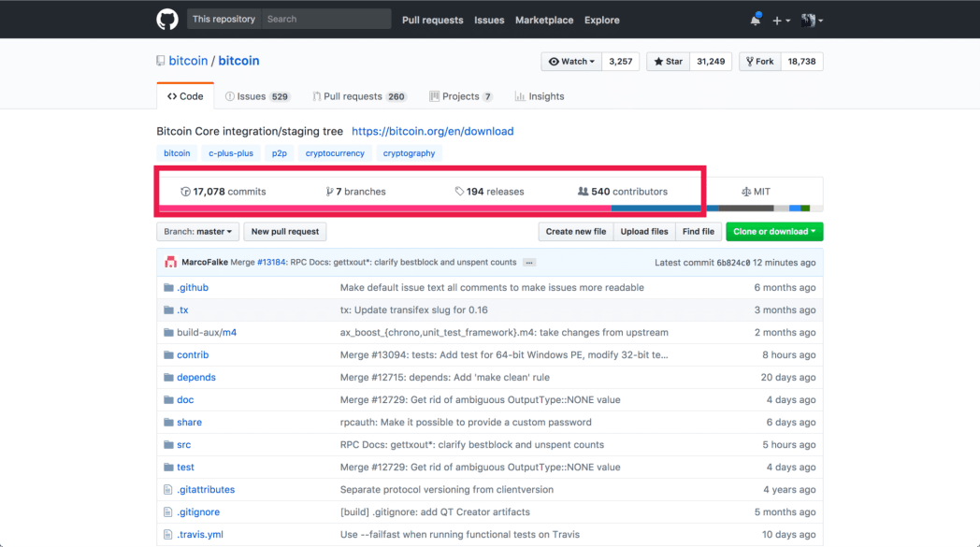Switch to the Issues 529 tab
Viewport: 980px width, 547px height.
(257, 96)
